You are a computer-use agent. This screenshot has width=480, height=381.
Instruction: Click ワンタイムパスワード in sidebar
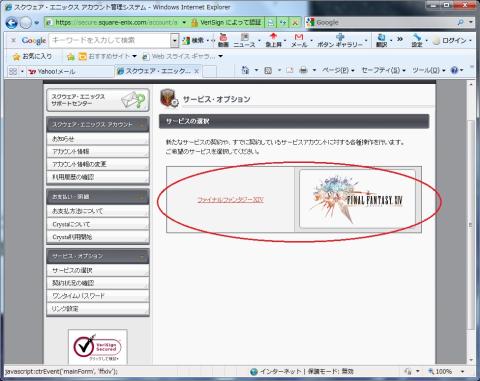[x=98, y=296]
